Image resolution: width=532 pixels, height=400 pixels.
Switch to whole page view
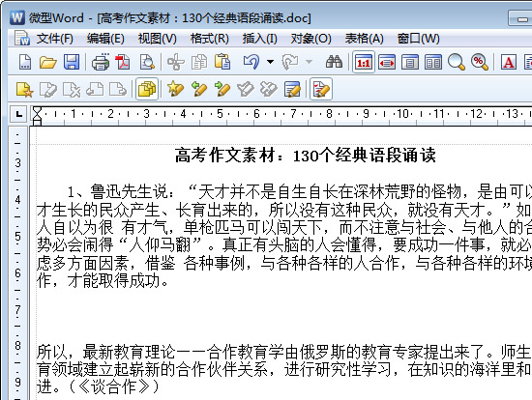(x=410, y=62)
